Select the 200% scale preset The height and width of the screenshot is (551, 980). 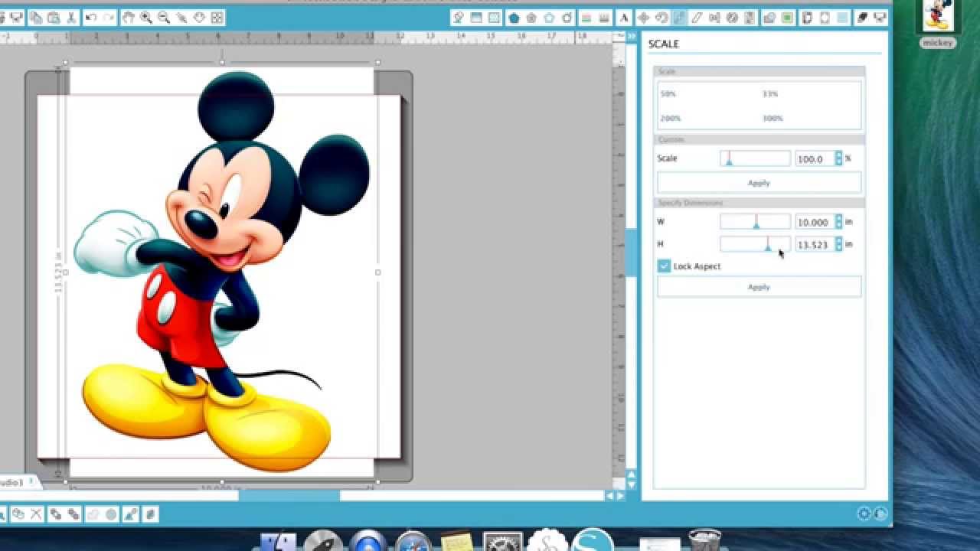671,119
